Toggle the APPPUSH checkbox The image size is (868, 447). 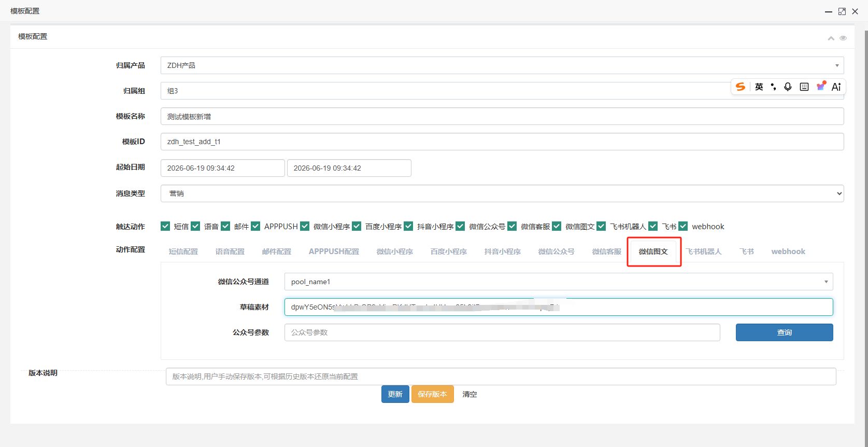255,226
